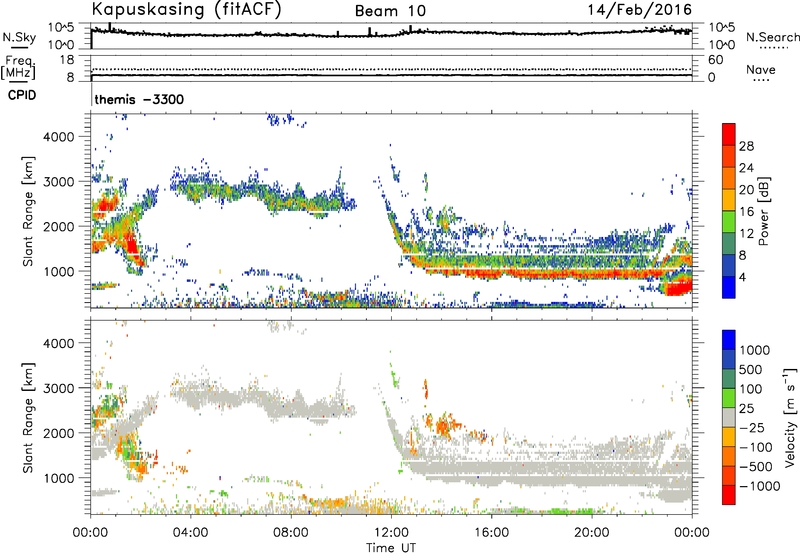Click the 16:00 time axis label
This screenshot has width=800, height=554.
click(x=491, y=533)
